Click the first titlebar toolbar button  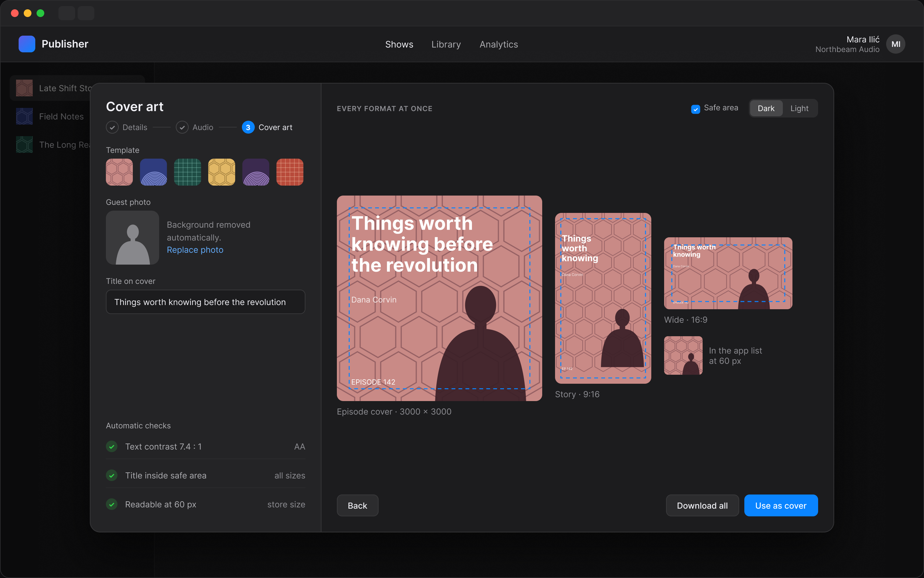click(66, 13)
